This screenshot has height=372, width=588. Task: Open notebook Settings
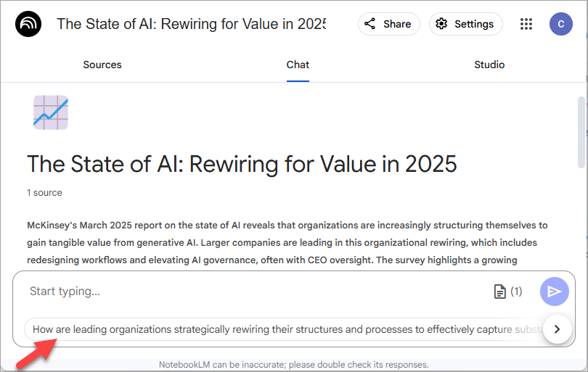[465, 24]
